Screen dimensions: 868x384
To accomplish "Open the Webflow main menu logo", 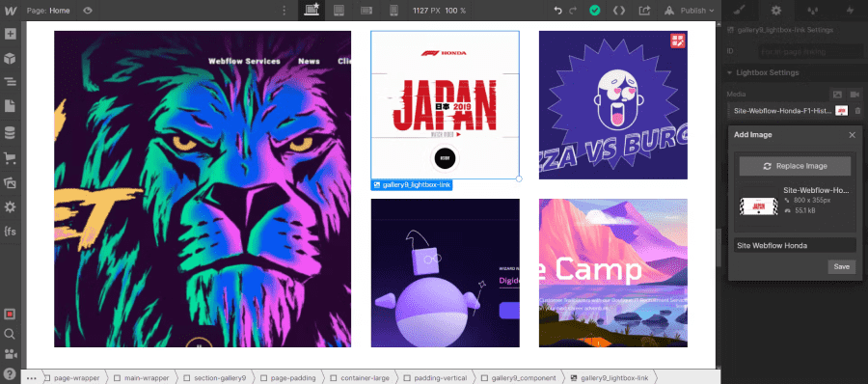I will point(10,10).
